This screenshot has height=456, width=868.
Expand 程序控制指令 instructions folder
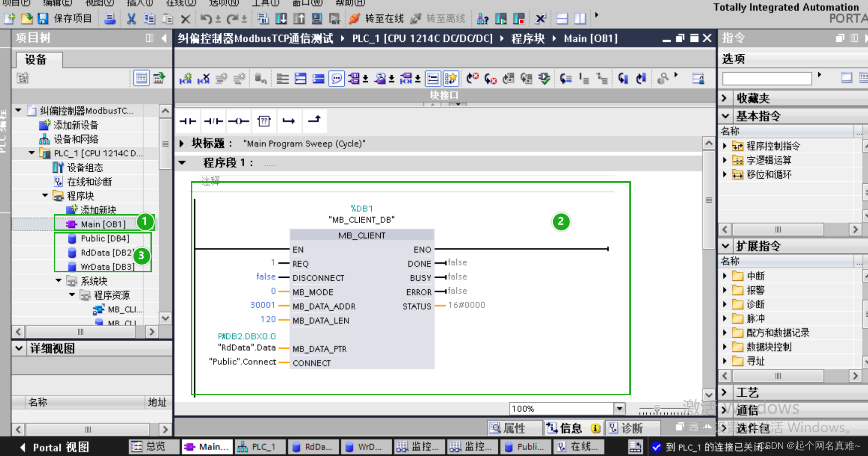[x=725, y=146]
